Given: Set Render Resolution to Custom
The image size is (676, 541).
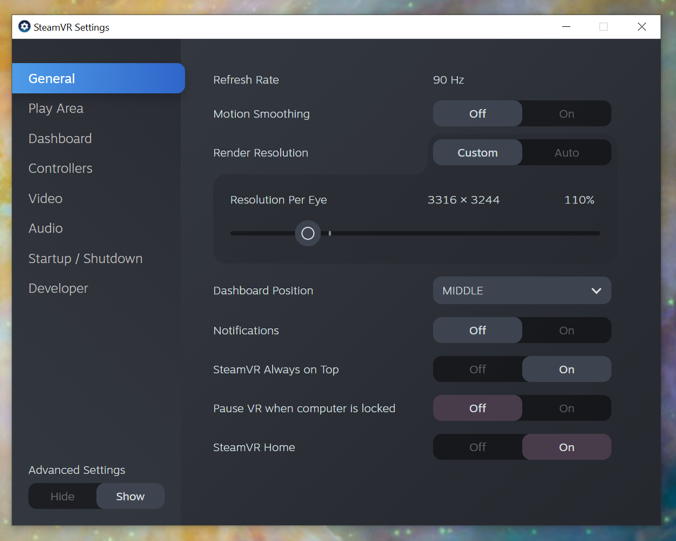Looking at the screenshot, I should 477,153.
